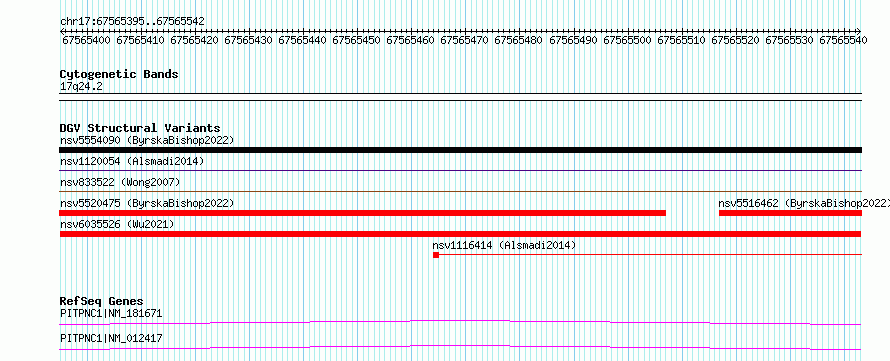Viewport: 890px width, 361px height.
Task: Click ruler position 67565510
Action: 681,40
